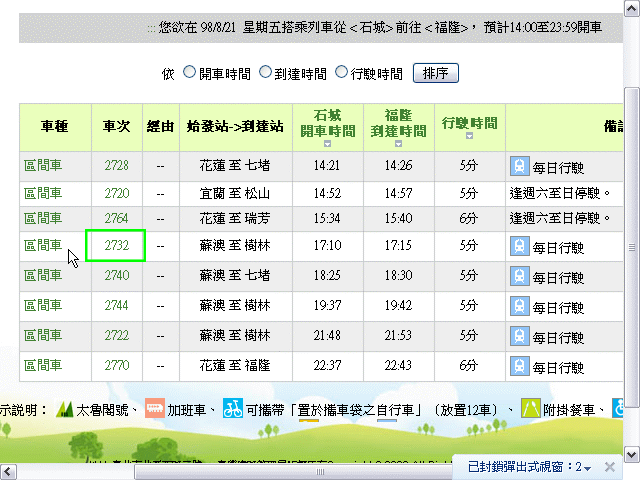The height and width of the screenshot is (480, 640).
Task: Click the train icon in the 2728 row
Action: coord(520,166)
